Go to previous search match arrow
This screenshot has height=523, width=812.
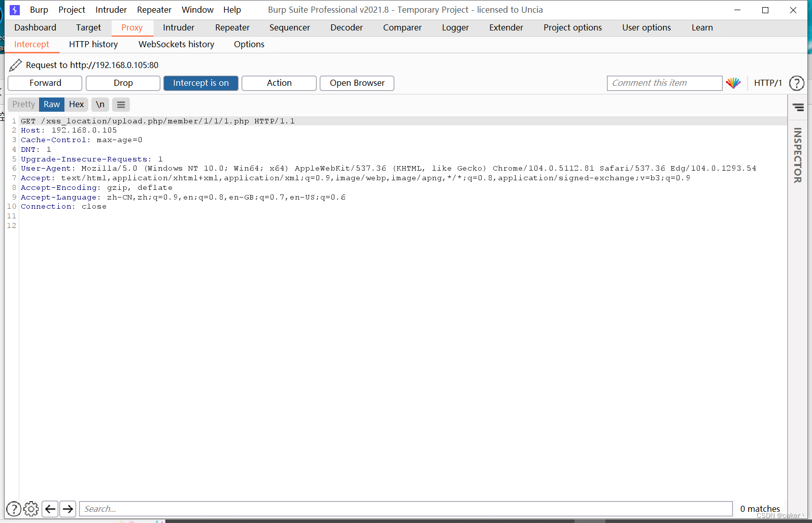pos(50,509)
